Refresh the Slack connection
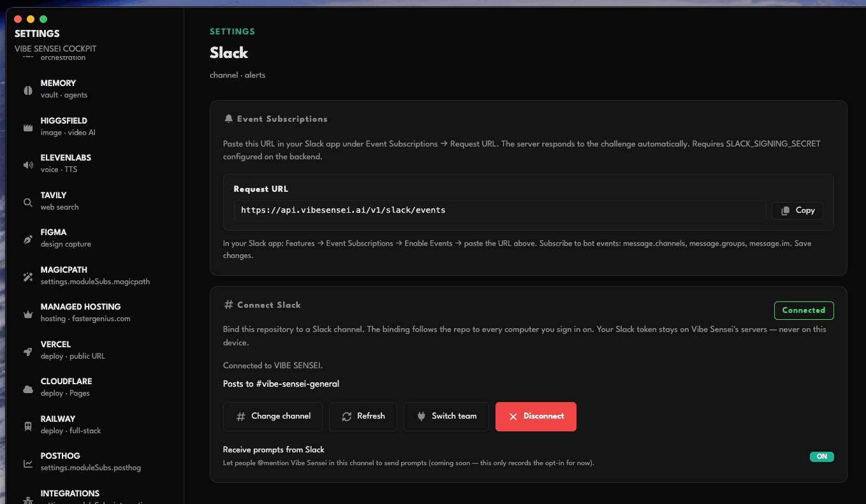This screenshot has height=504, width=866. (363, 417)
